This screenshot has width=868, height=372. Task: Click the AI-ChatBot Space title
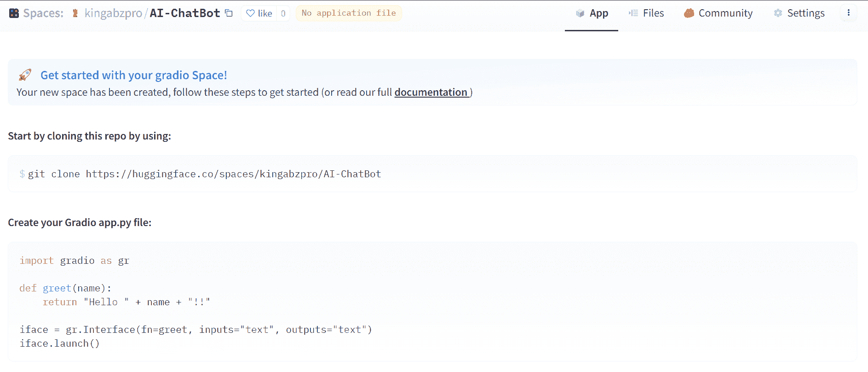[185, 13]
